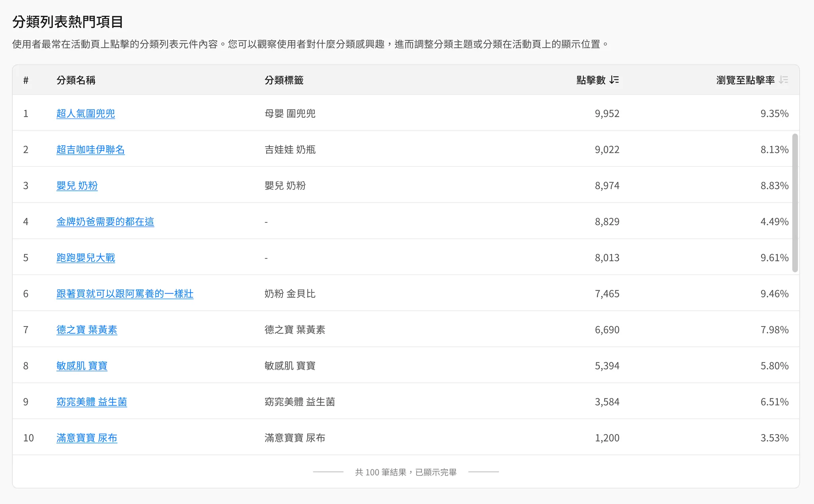
Task: Click 分類名稱 column header
Action: tap(76, 80)
